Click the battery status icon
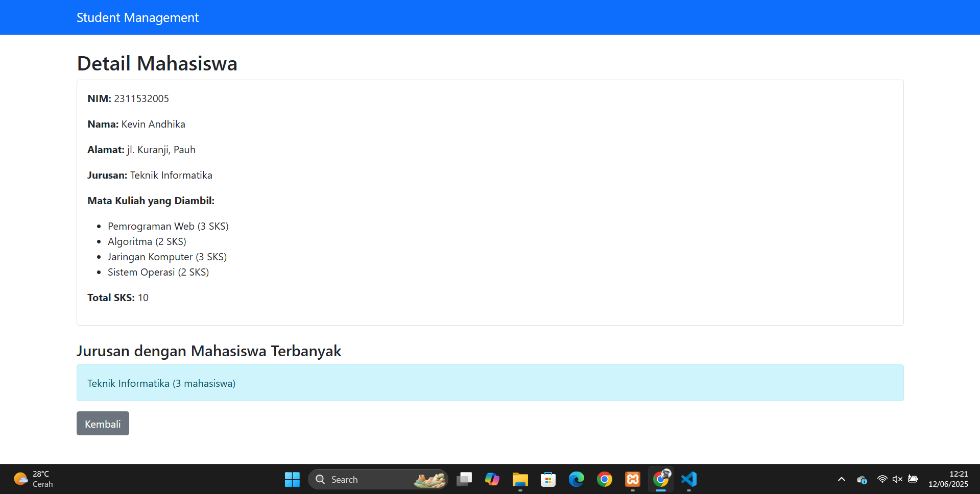980x494 pixels. (913, 479)
